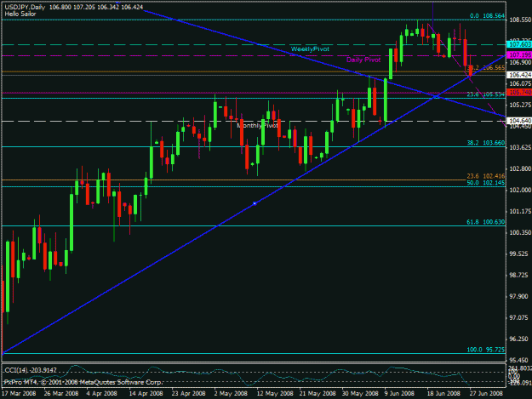Image resolution: width=532 pixels, height=399 pixels.
Task: Click the 106.075 price axis value
Action: coord(520,83)
